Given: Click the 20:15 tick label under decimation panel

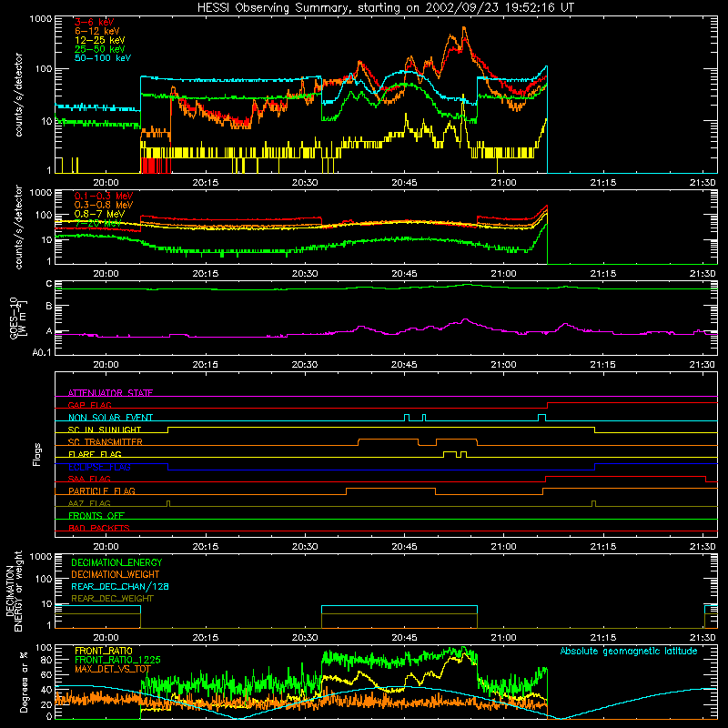Looking at the screenshot, I should pyautogui.click(x=206, y=638).
